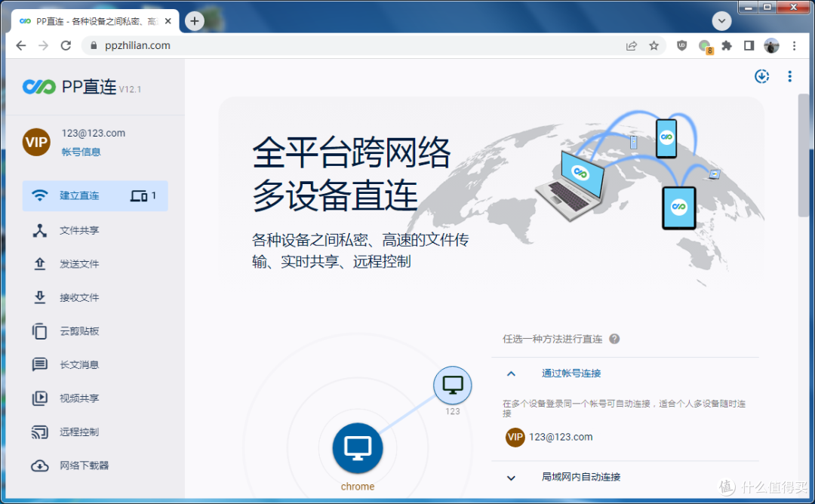Select 云剪贴板 menu label
Image resolution: width=815 pixels, height=504 pixels.
[79, 331]
